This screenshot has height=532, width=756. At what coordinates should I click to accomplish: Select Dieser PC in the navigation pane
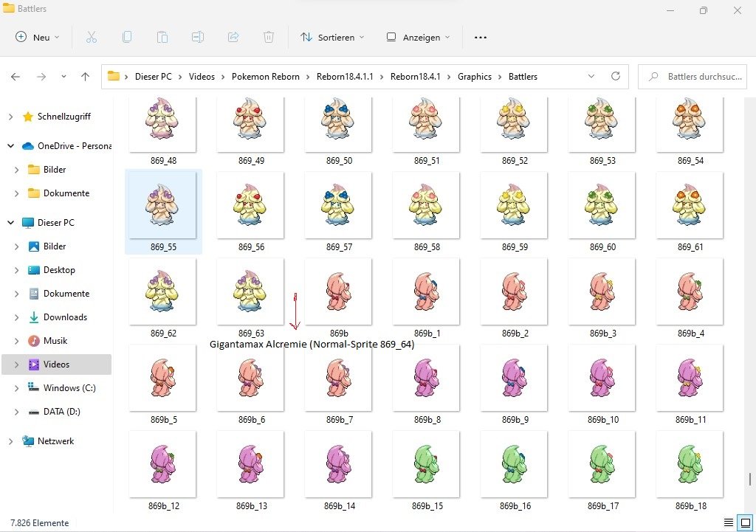(x=55, y=223)
